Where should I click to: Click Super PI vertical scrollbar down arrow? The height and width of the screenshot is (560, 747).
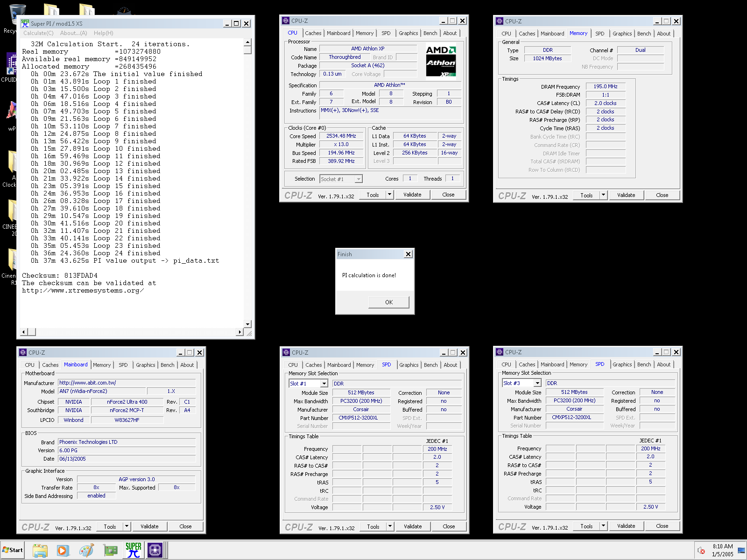[248, 324]
